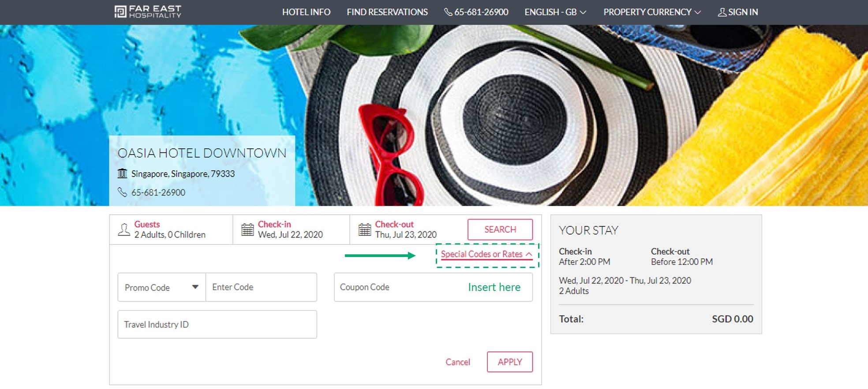The image size is (868, 389).
Task: Click the phone icon in top navigation
Action: (448, 12)
